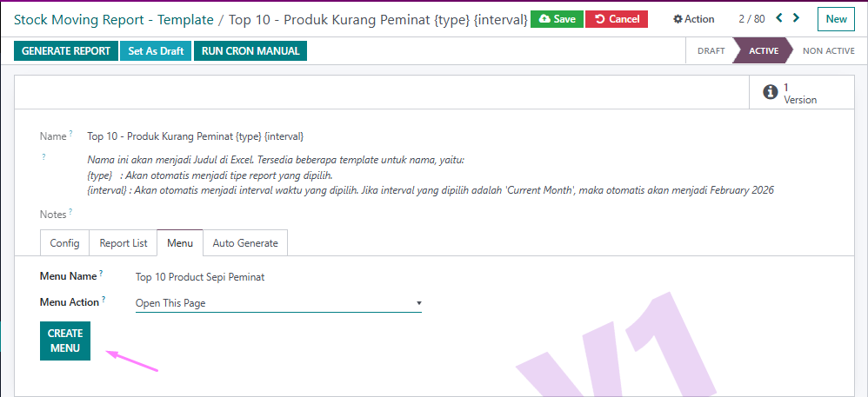This screenshot has width=868, height=397.
Task: Click the Generate Report button
Action: 66,51
